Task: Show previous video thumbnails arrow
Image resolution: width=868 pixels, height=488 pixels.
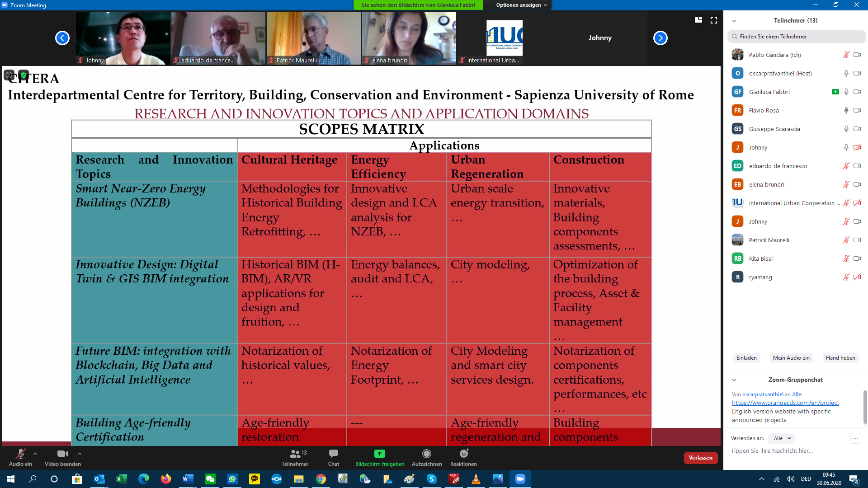Action: coord(62,38)
